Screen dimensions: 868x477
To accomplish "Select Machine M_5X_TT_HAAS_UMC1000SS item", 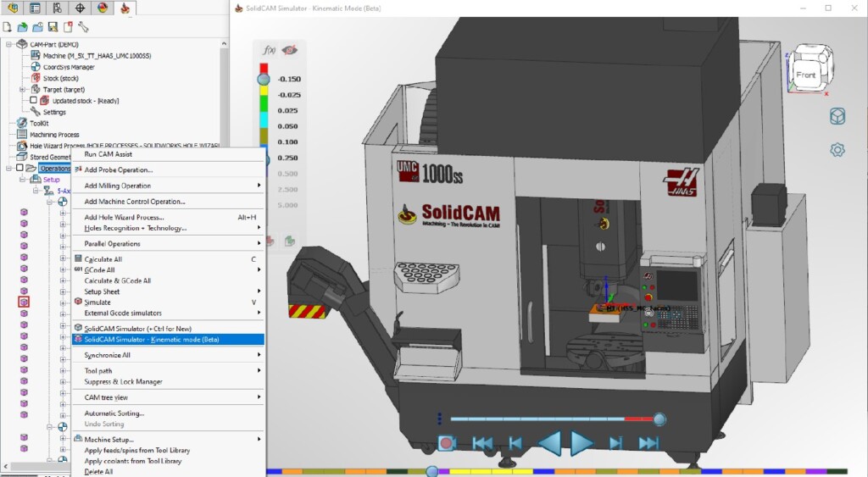I will click(97, 55).
